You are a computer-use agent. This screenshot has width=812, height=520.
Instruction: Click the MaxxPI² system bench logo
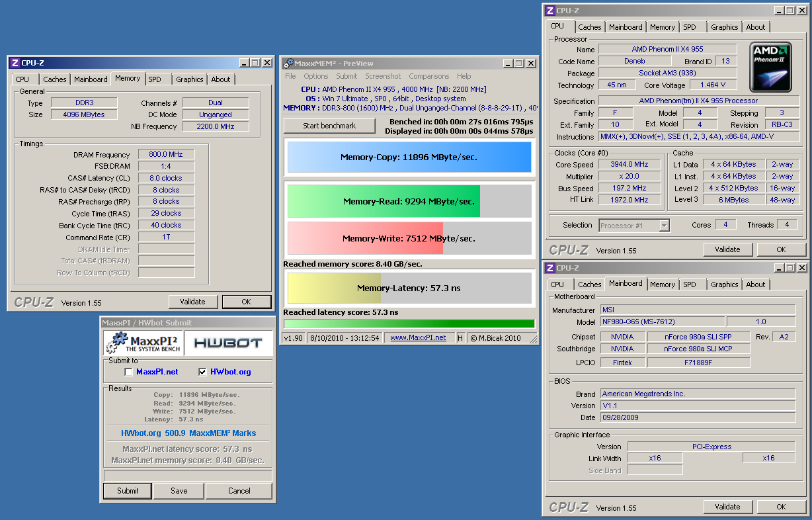143,343
